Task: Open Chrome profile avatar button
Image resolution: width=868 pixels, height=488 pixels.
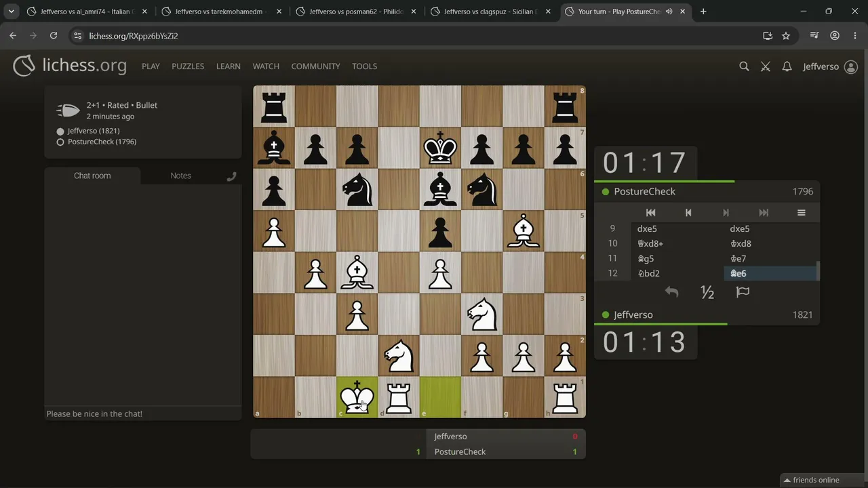Action: [x=835, y=36]
